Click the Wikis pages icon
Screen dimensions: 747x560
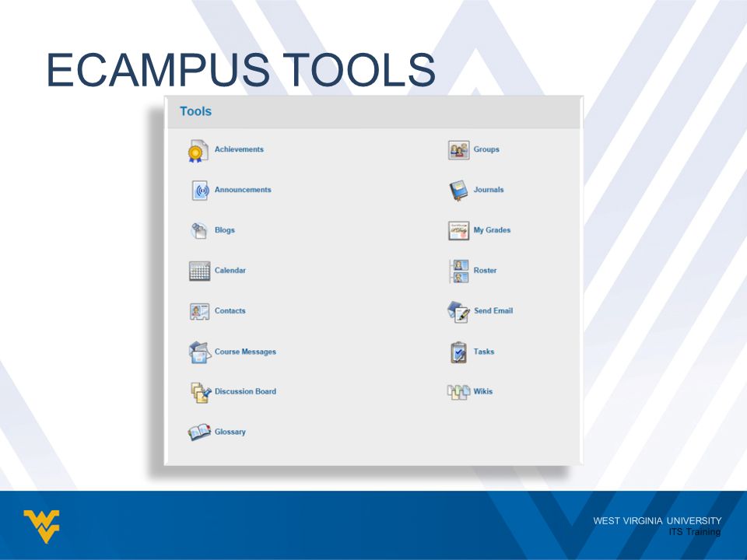click(x=458, y=392)
